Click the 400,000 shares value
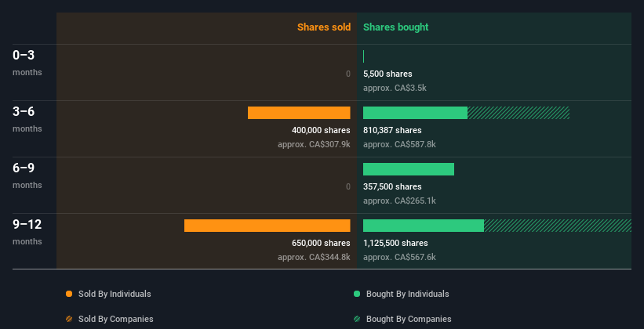The image size is (644, 329). pyautogui.click(x=321, y=130)
